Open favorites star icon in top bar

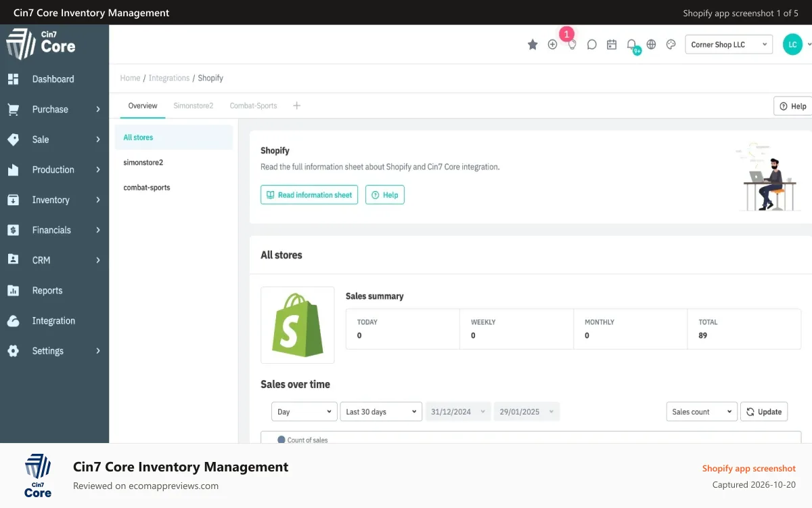[533, 45]
